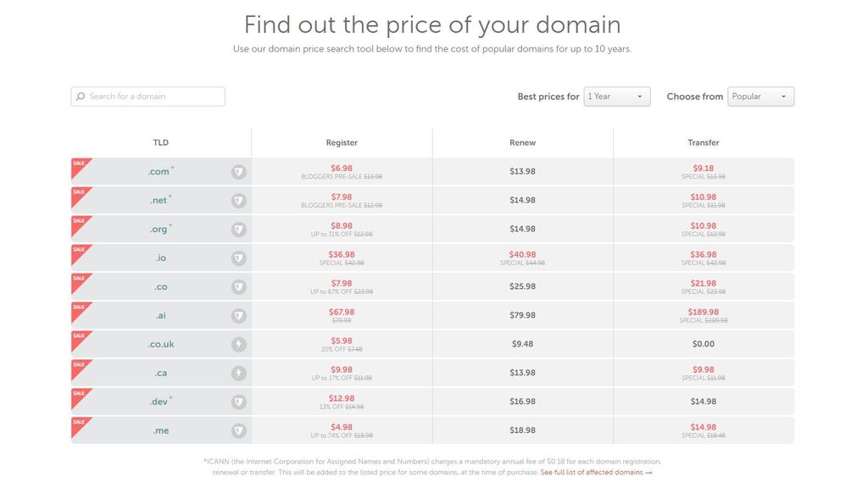
Task: Open the Choose from Popular dropdown
Action: click(760, 96)
